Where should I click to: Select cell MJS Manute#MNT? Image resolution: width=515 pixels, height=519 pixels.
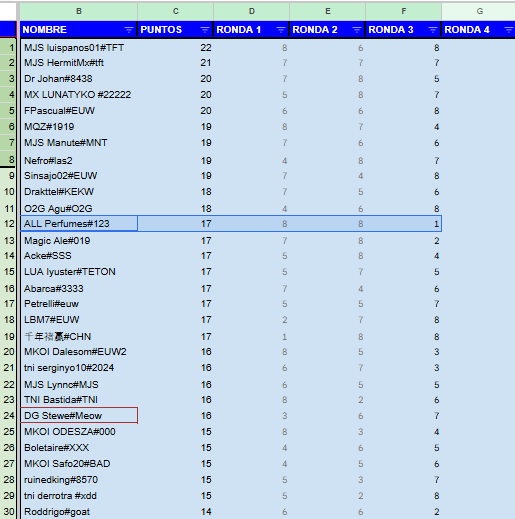pos(79,143)
